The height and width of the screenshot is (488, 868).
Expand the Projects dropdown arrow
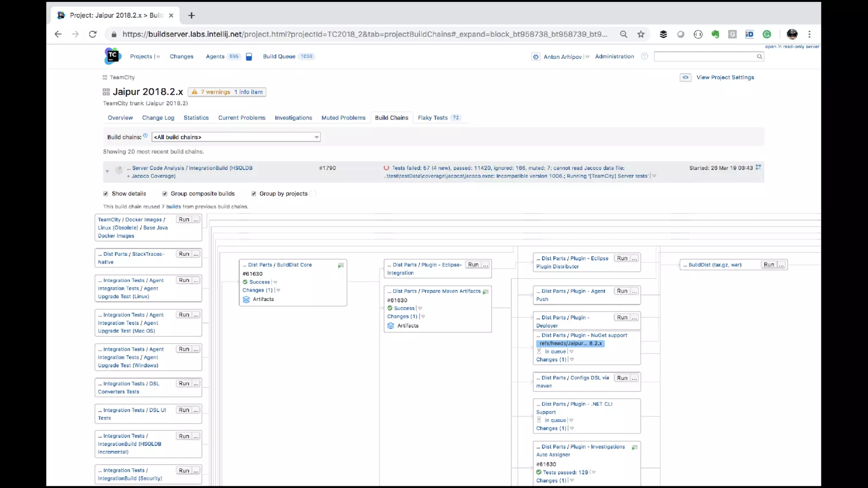[x=158, y=57]
